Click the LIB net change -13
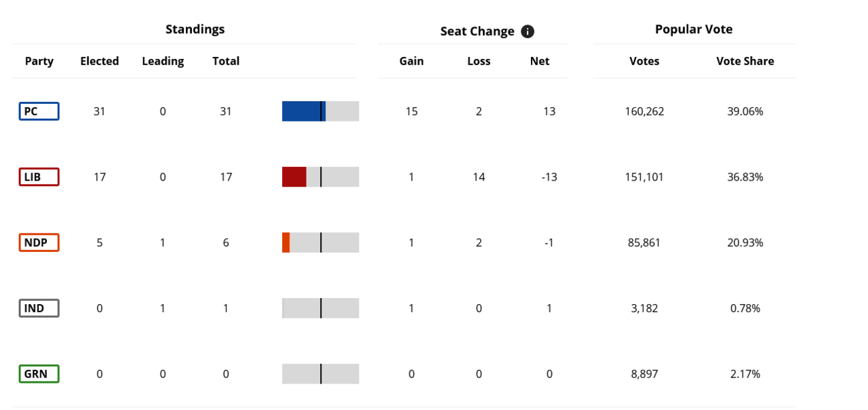 pos(549,177)
